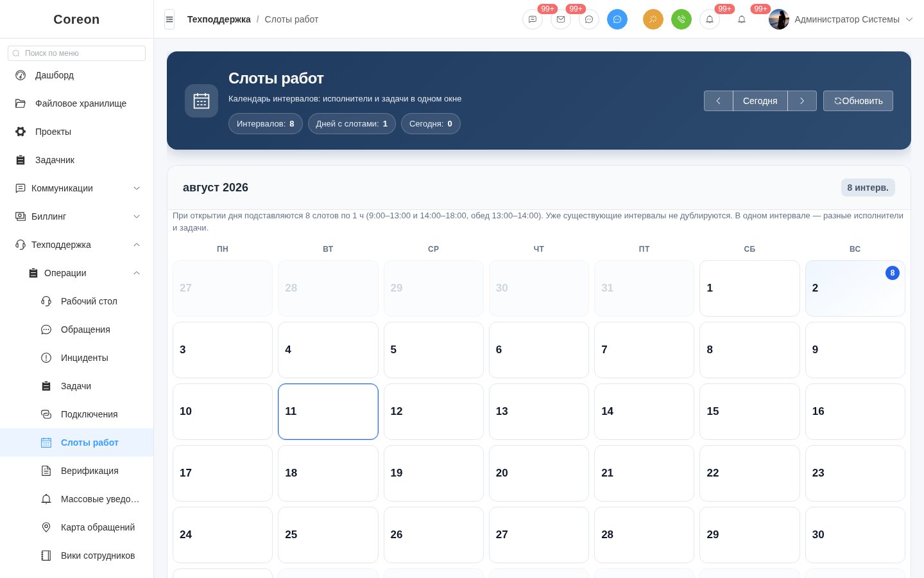Click the Сегодня: 0 badge
This screenshot has height=578, width=924.
[x=431, y=124]
